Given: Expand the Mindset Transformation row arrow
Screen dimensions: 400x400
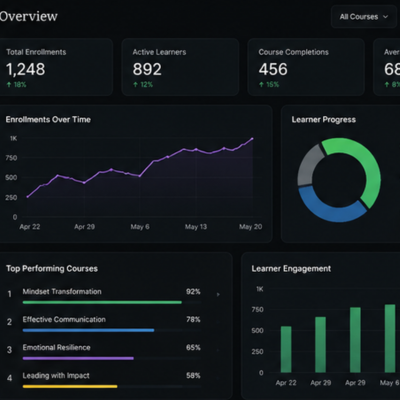Looking at the screenshot, I should pos(218,295).
